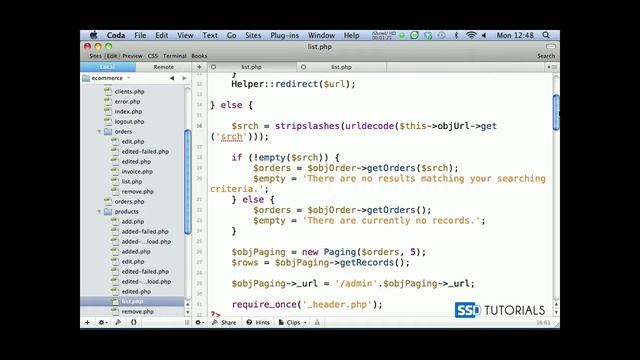Add a new item with sidebar plus button
Screen dimensions: 640x360
87,322
